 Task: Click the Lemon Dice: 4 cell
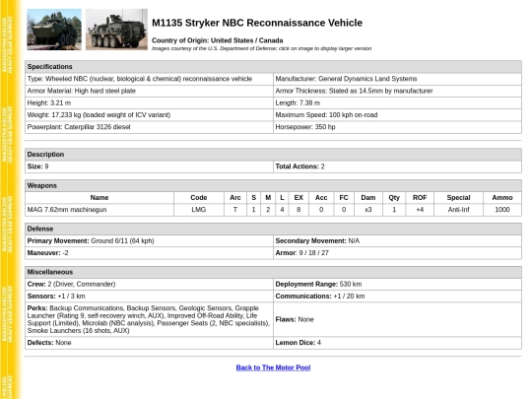coord(397,343)
